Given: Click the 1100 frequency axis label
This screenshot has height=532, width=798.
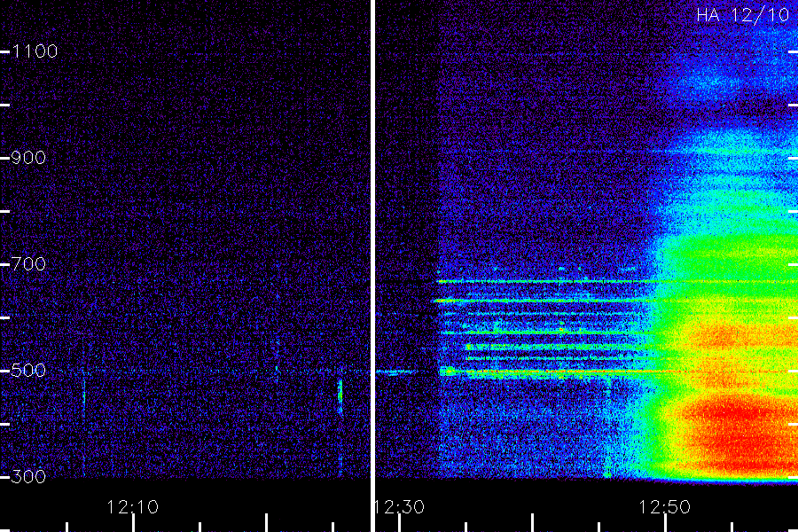Looking at the screenshot, I should [35, 51].
